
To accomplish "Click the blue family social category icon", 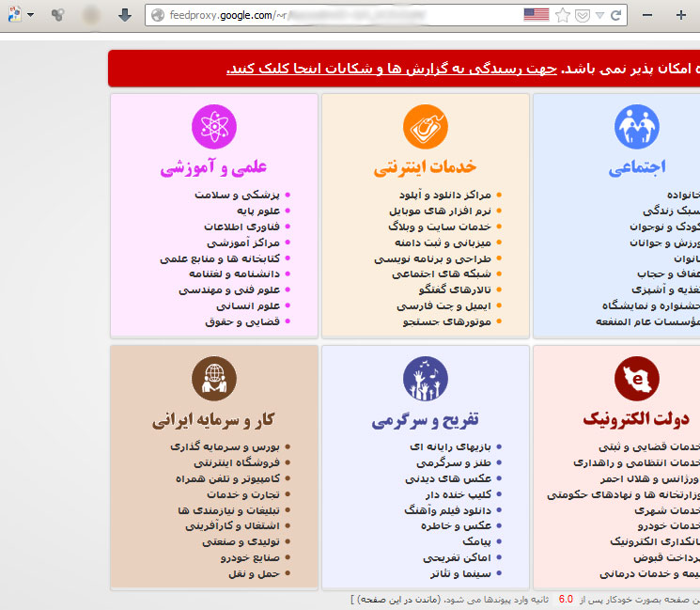I will (x=637, y=127).
